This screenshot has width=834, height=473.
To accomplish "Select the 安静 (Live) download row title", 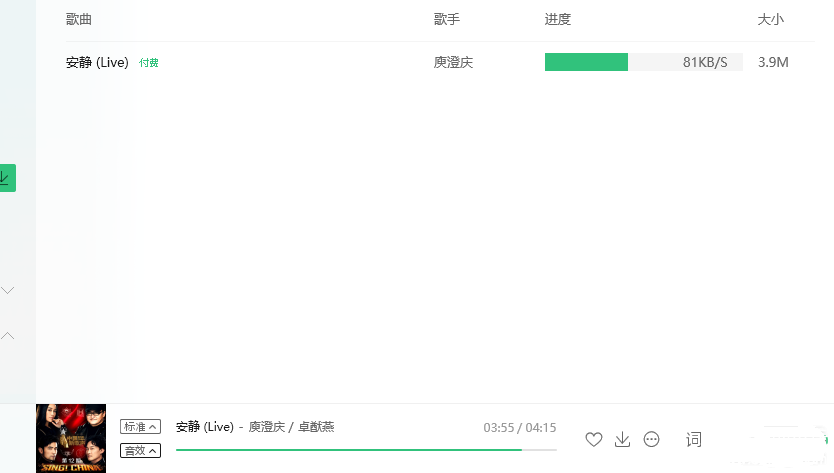I will (x=97, y=63).
